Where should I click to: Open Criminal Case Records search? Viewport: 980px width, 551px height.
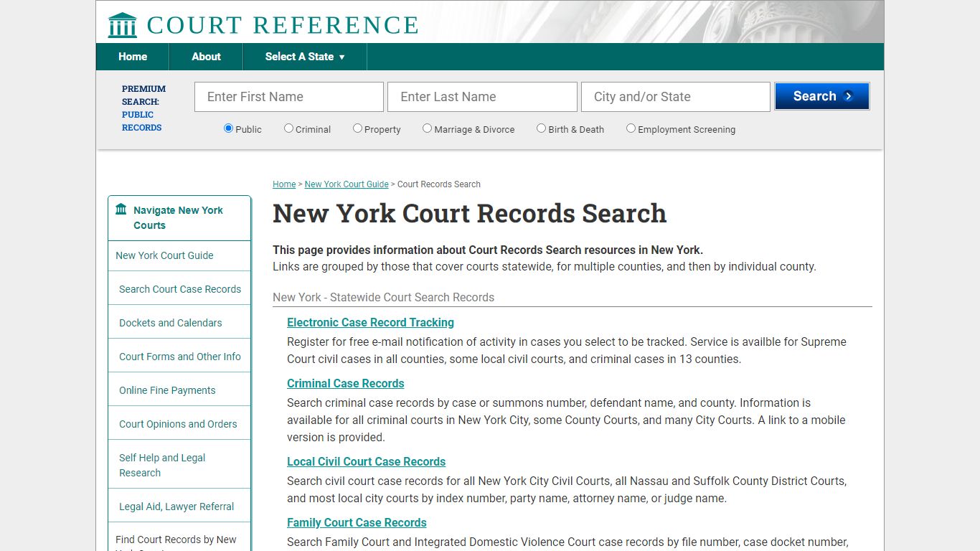point(345,383)
